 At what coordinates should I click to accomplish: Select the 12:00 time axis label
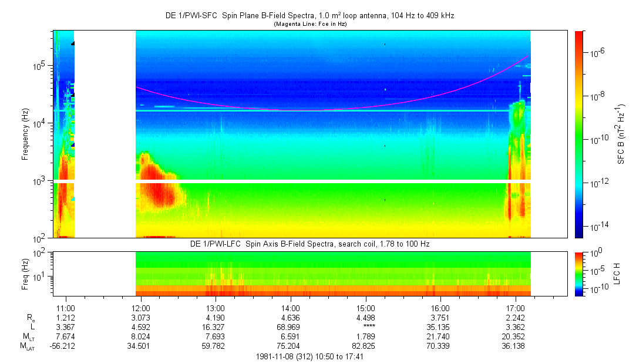141,308
